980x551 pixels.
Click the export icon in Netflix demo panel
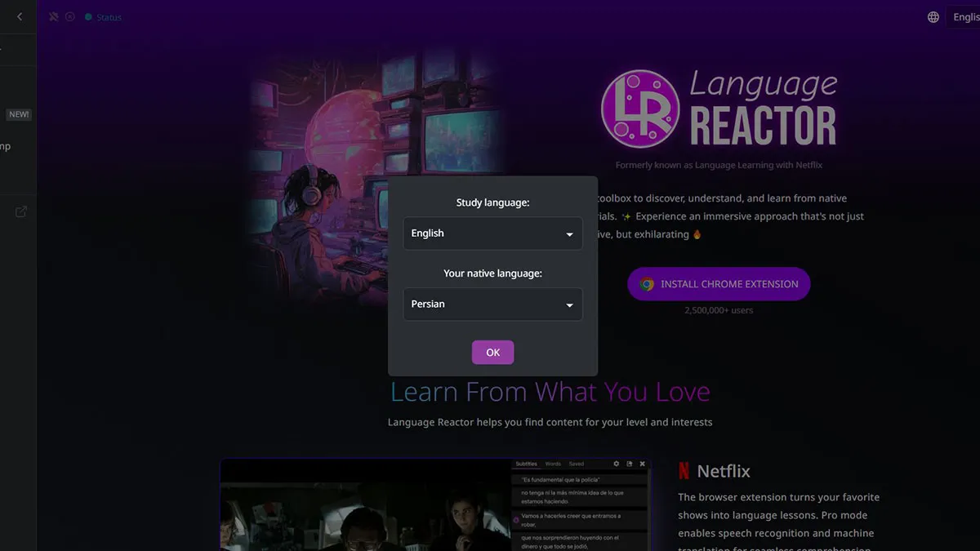point(630,464)
